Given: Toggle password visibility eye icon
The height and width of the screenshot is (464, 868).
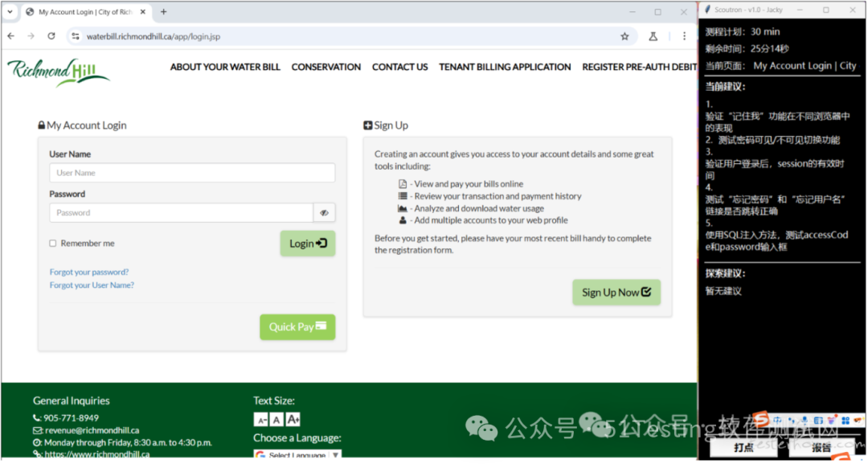Looking at the screenshot, I should point(325,212).
